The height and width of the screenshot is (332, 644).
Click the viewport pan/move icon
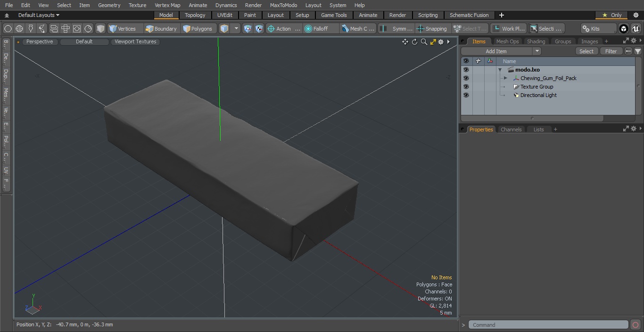[x=405, y=42]
